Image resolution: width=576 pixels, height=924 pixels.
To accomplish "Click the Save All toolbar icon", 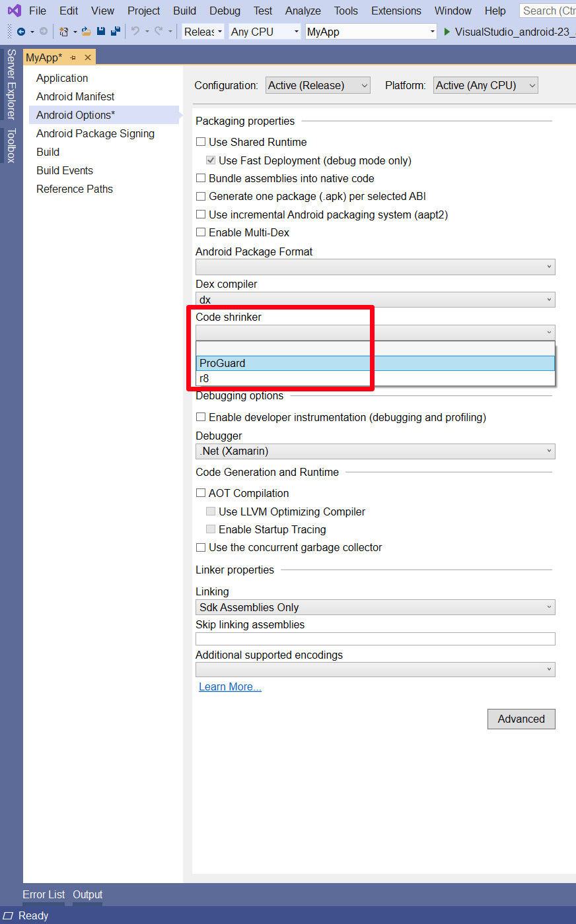I will pos(116,32).
